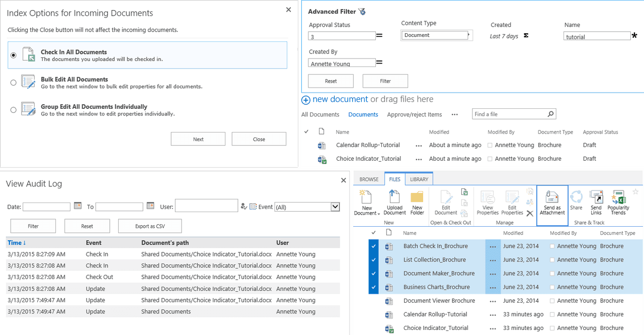Select Group Edit All Documents Individually radio
The height and width of the screenshot is (335, 644).
click(14, 109)
